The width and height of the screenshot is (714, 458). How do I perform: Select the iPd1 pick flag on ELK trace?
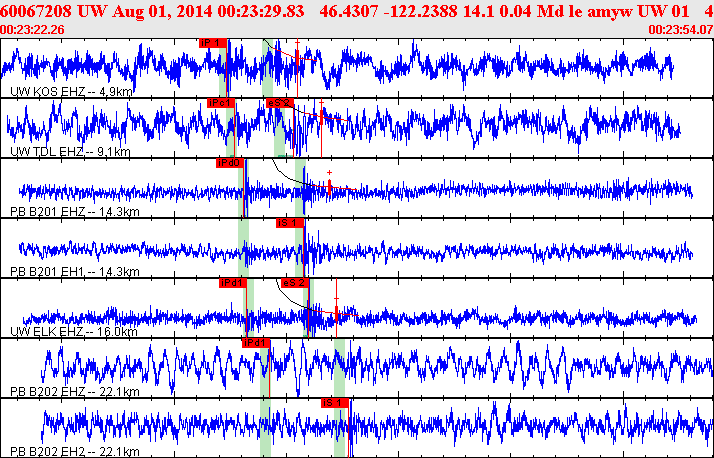pyautogui.click(x=233, y=283)
